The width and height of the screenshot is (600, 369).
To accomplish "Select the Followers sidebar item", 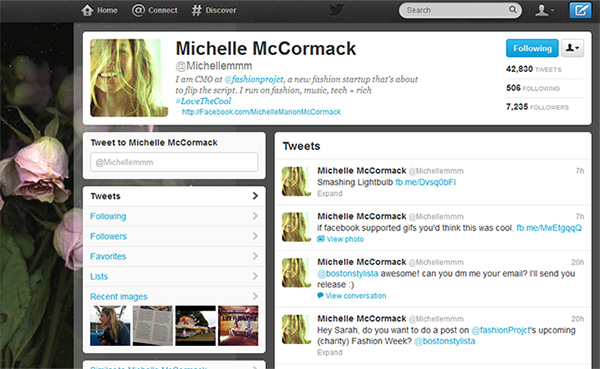I will (174, 236).
